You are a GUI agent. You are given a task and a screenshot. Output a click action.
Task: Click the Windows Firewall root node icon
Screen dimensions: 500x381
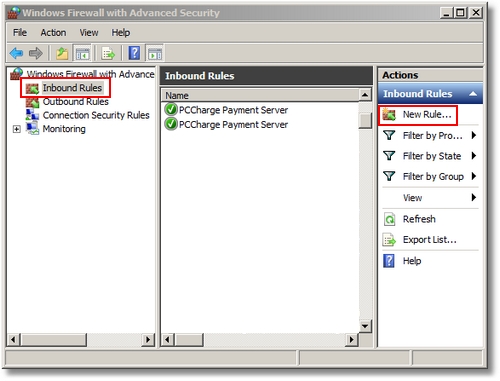pos(16,74)
